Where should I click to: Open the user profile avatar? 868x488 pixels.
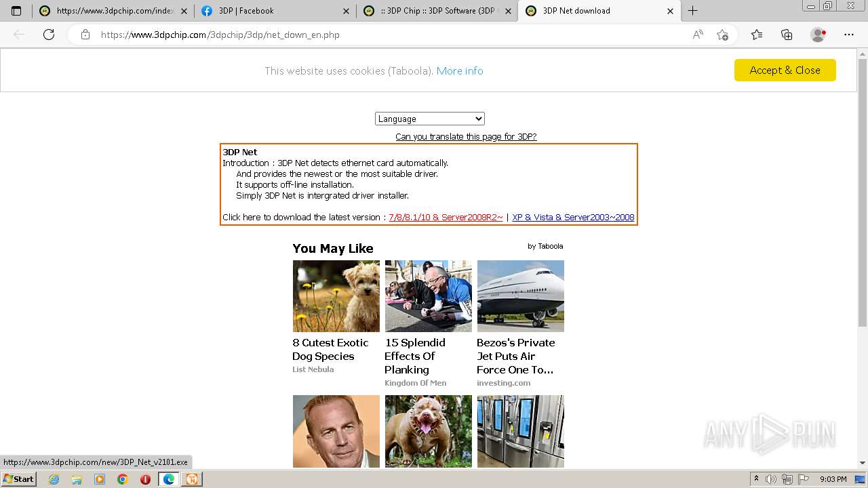click(818, 35)
